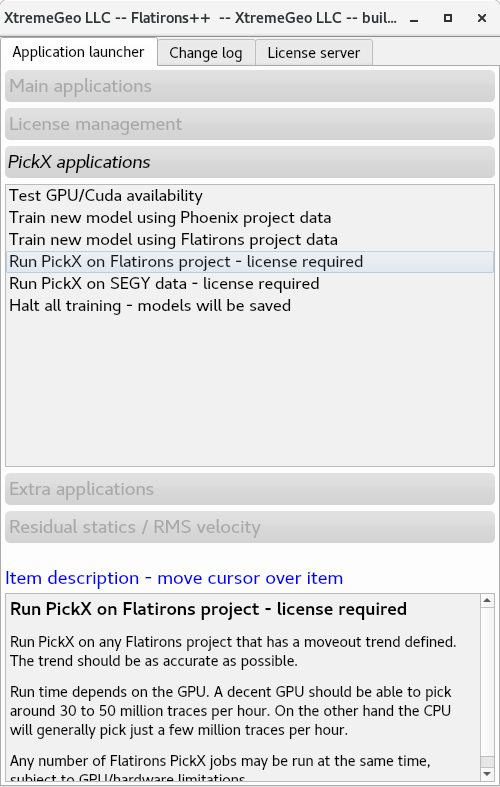Open the License server tab
Screen dimensions: 500x787
coord(314,53)
